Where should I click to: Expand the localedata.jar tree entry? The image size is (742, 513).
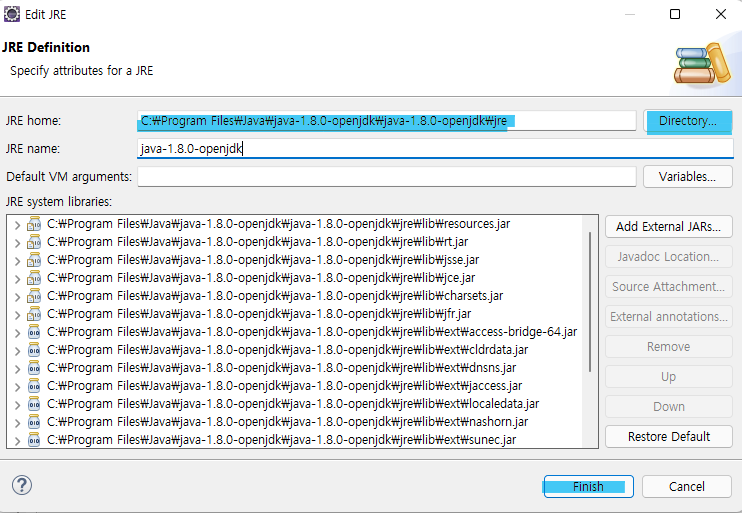[x=18, y=405]
